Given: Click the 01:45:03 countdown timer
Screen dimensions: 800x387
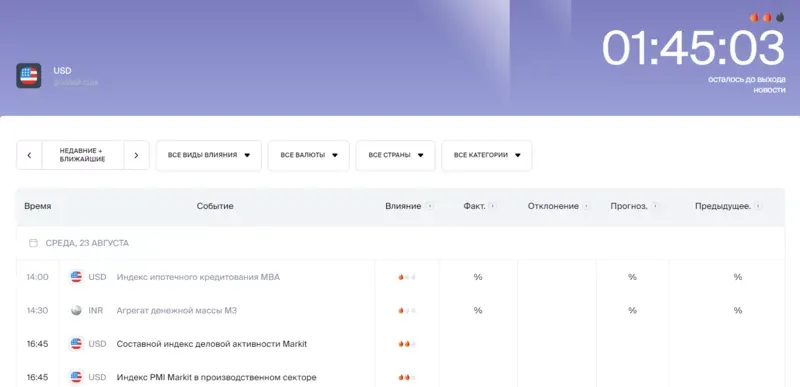Looking at the screenshot, I should [693, 48].
